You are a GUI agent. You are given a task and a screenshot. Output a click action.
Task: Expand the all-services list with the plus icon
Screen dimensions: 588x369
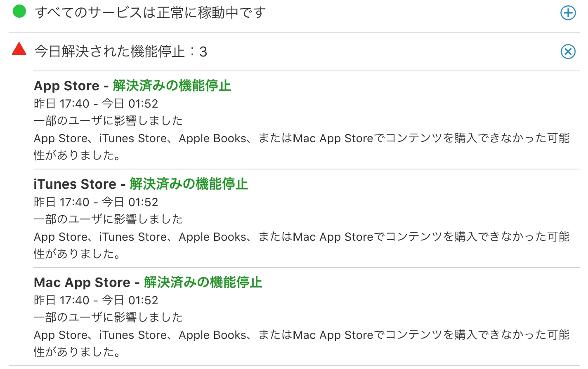568,13
